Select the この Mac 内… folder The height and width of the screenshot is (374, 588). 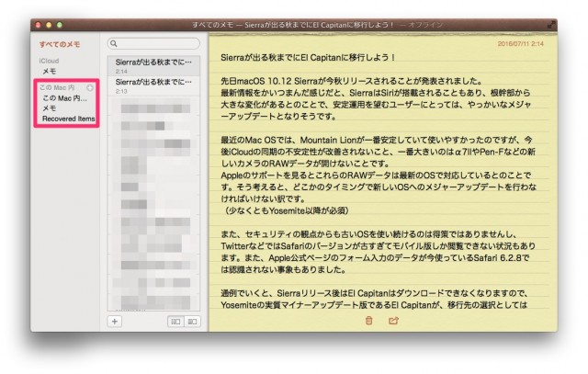click(64, 98)
